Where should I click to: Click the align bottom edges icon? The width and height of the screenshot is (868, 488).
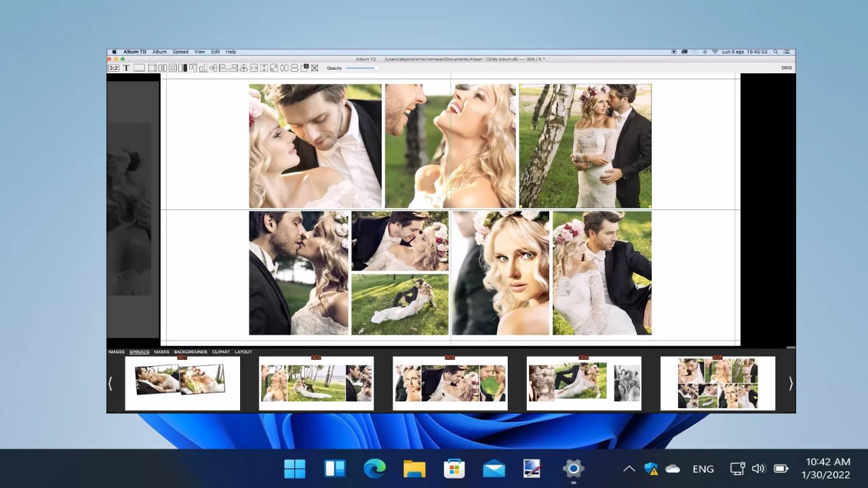click(x=203, y=68)
